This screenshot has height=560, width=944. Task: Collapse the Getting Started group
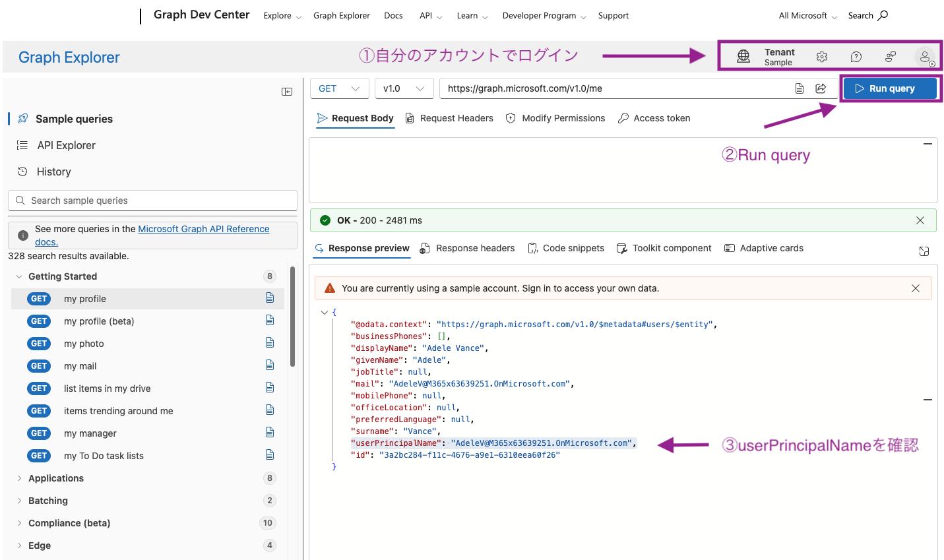[19, 276]
